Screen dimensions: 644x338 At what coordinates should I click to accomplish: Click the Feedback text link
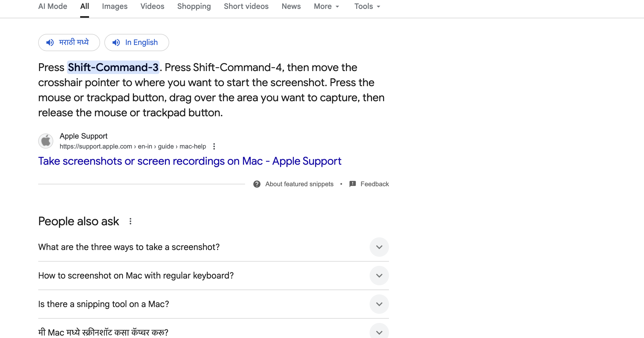374,184
